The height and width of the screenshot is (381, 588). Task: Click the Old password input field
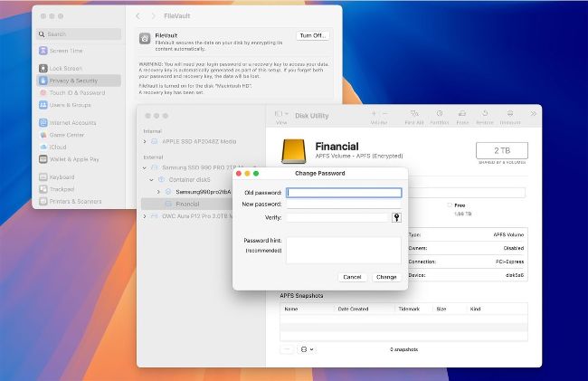(x=344, y=193)
